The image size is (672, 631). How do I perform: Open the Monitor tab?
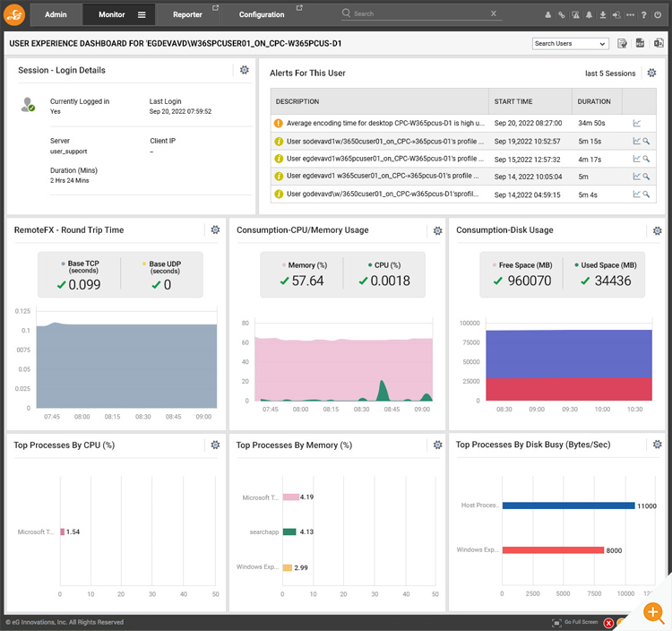point(111,14)
